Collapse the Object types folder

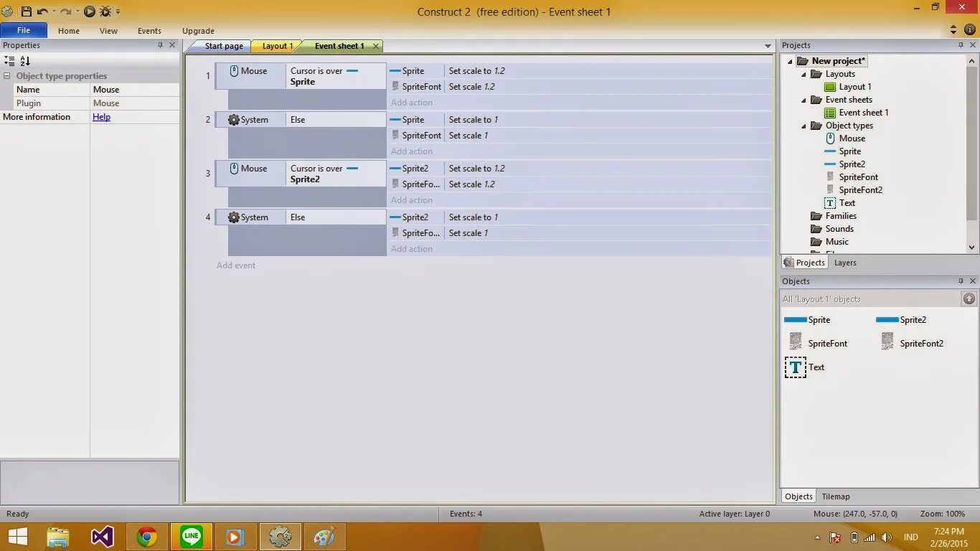[x=804, y=126]
